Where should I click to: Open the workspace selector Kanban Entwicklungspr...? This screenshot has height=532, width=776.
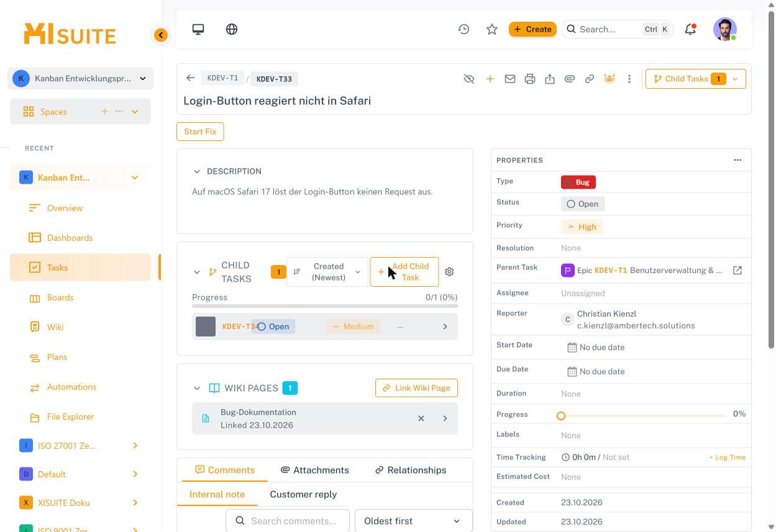tap(81, 78)
